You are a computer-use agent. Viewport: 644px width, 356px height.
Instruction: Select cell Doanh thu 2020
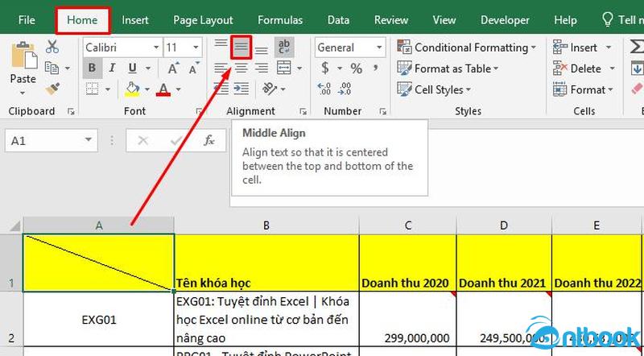tap(407, 263)
